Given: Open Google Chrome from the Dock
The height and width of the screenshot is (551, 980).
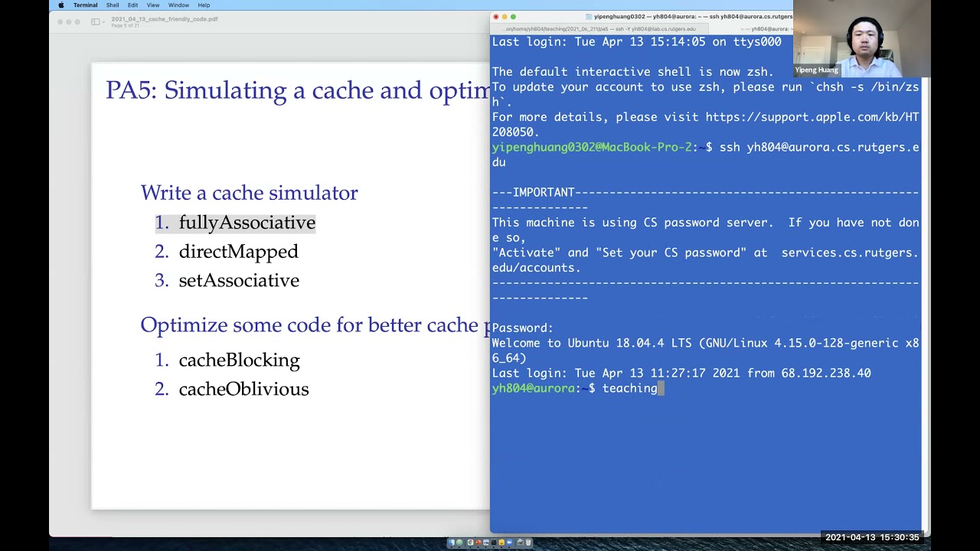Looking at the screenshot, I should pos(471,543).
